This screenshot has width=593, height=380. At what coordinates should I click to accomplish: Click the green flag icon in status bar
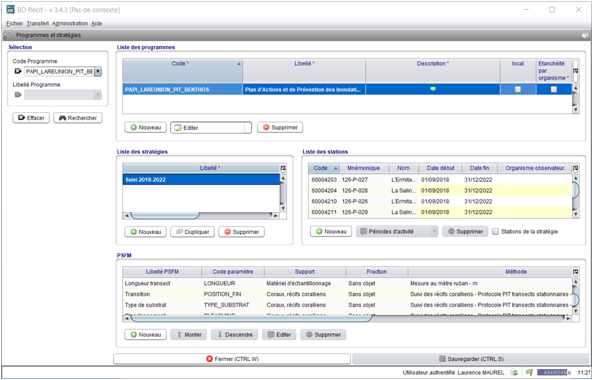click(x=529, y=372)
